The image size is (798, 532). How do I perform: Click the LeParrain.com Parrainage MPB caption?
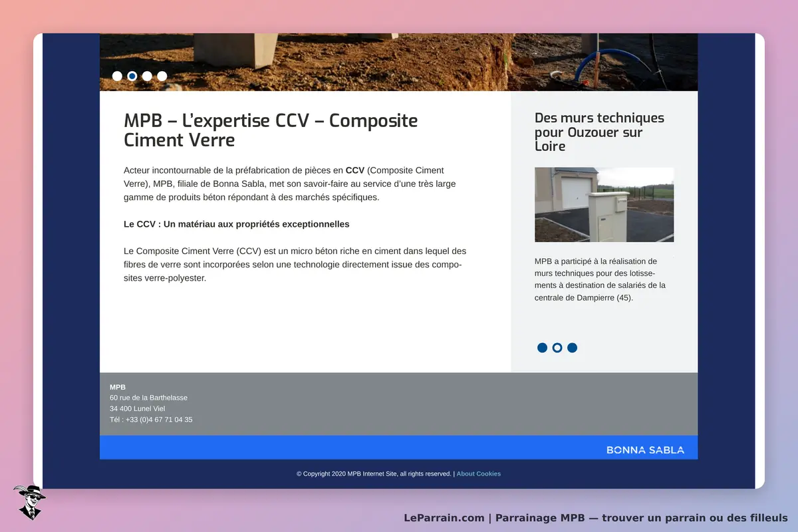tap(596, 517)
